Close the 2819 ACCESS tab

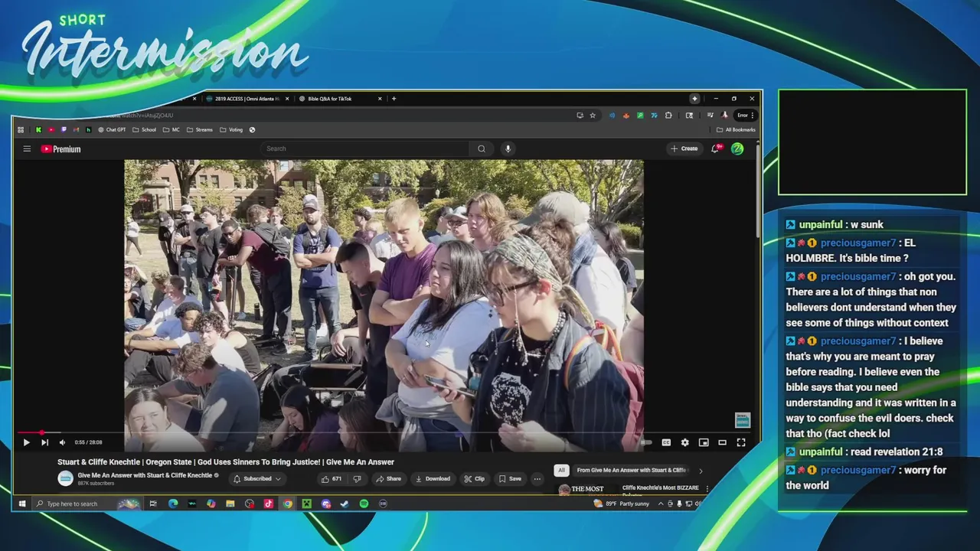pos(287,99)
